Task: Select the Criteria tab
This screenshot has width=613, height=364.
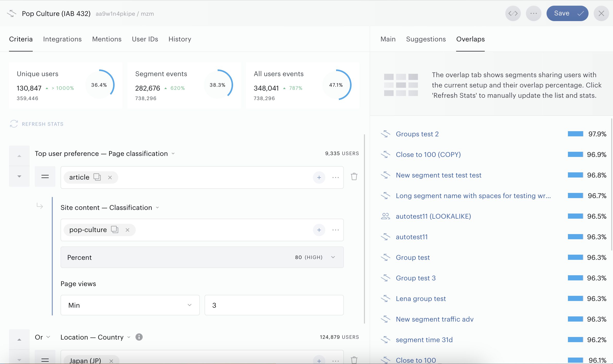Action: (21, 39)
